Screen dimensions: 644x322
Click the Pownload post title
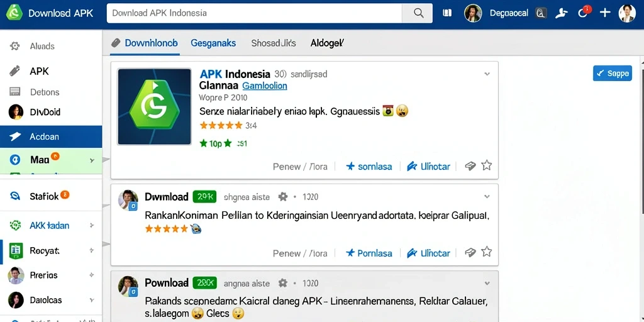(167, 283)
